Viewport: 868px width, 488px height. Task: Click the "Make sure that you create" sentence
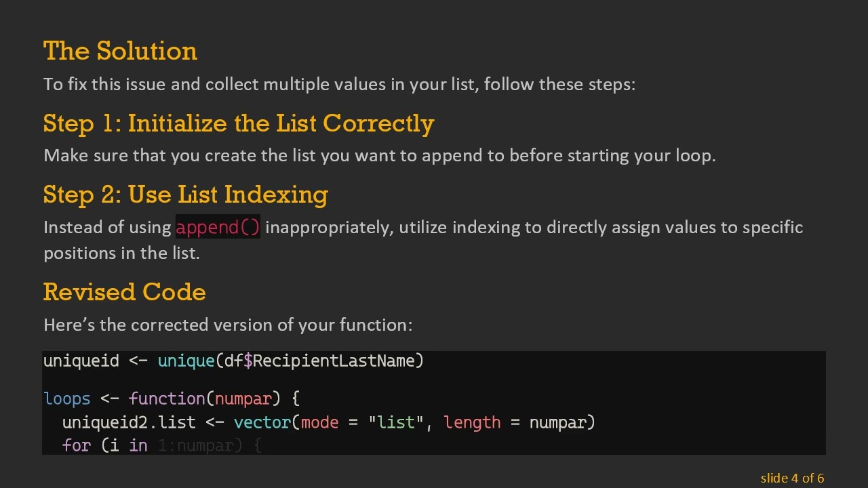click(x=379, y=156)
